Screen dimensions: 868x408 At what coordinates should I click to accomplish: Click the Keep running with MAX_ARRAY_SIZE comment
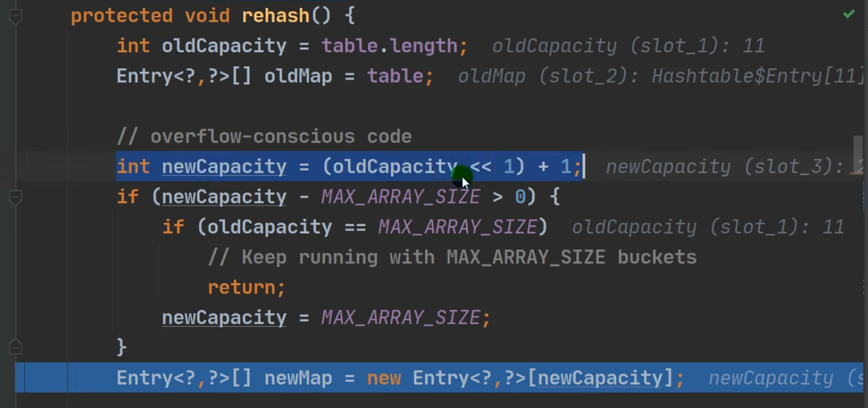(x=453, y=256)
